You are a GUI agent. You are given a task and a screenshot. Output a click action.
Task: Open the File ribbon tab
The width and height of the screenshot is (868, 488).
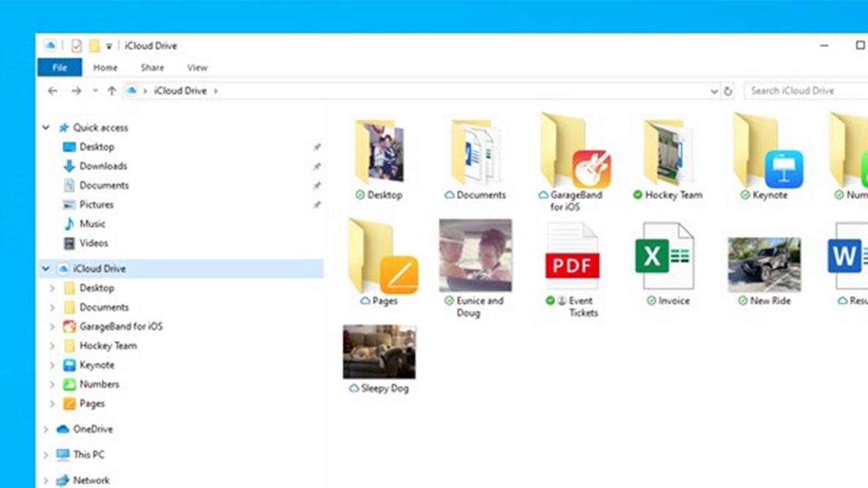point(60,67)
